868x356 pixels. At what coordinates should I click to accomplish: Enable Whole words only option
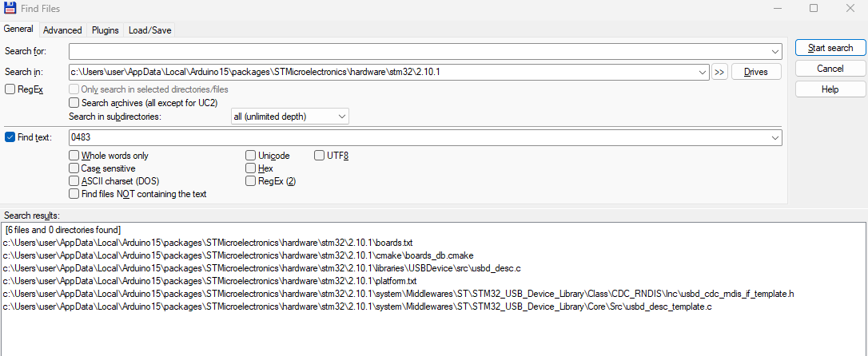tap(74, 156)
